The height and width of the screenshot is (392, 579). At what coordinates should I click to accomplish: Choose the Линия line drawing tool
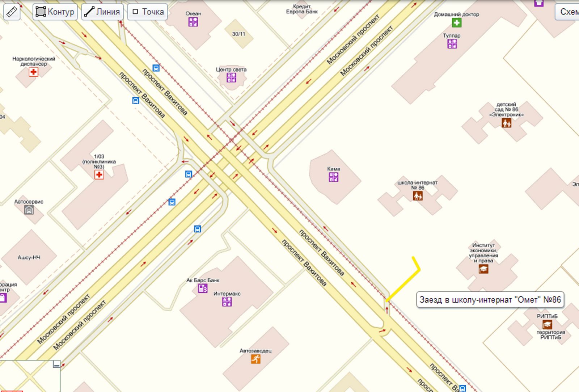[x=102, y=12]
